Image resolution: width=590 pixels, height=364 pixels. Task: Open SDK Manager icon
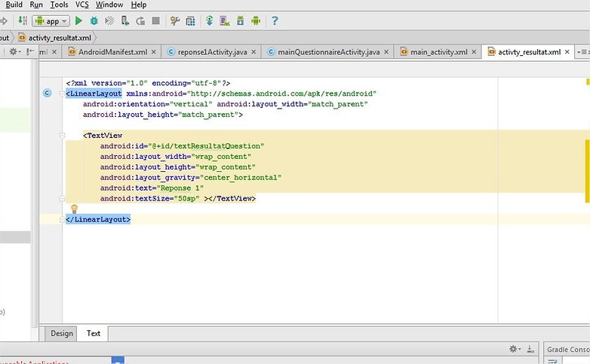pyautogui.click(x=241, y=20)
